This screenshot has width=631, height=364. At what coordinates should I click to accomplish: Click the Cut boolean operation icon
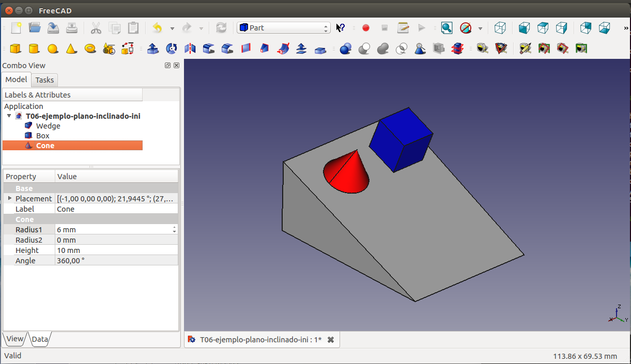(364, 49)
